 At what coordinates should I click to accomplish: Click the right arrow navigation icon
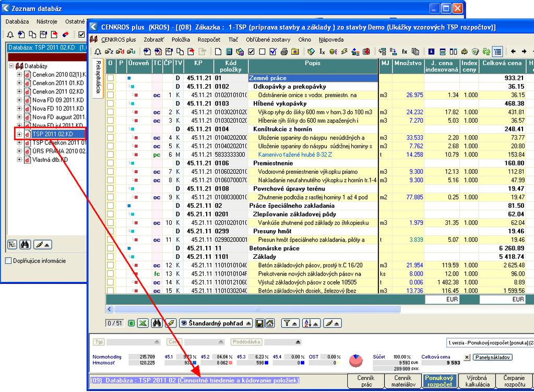click(524, 52)
